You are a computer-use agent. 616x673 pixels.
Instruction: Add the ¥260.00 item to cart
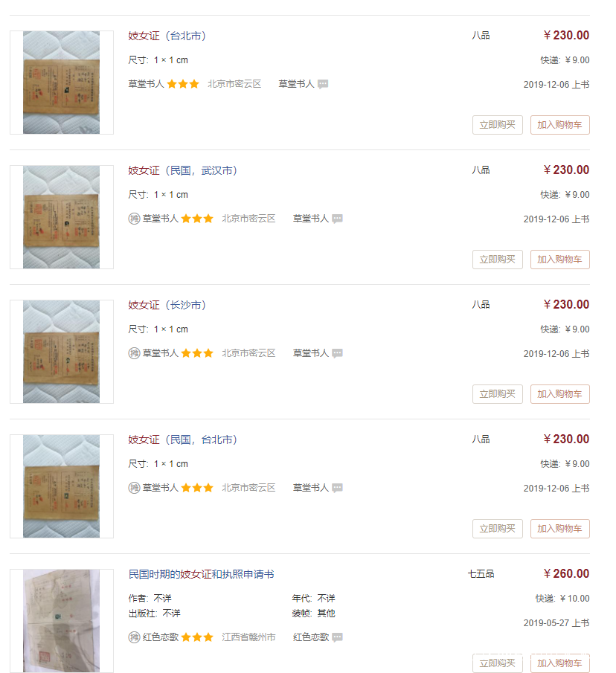[559, 663]
